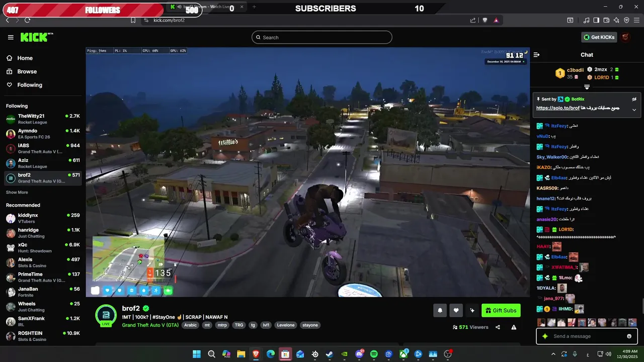Select the Arabic tag
Image resolution: width=644 pixels, height=362 pixels.
pyautogui.click(x=191, y=325)
